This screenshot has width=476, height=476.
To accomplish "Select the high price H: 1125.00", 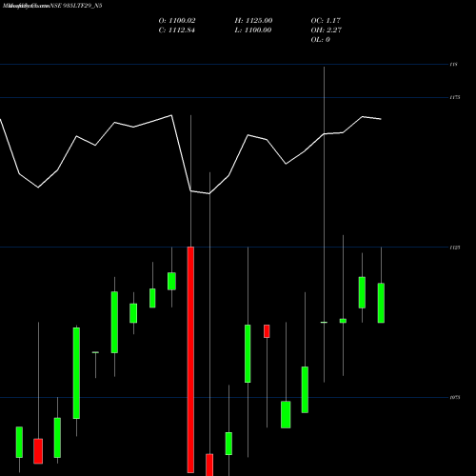I will 253,21.
